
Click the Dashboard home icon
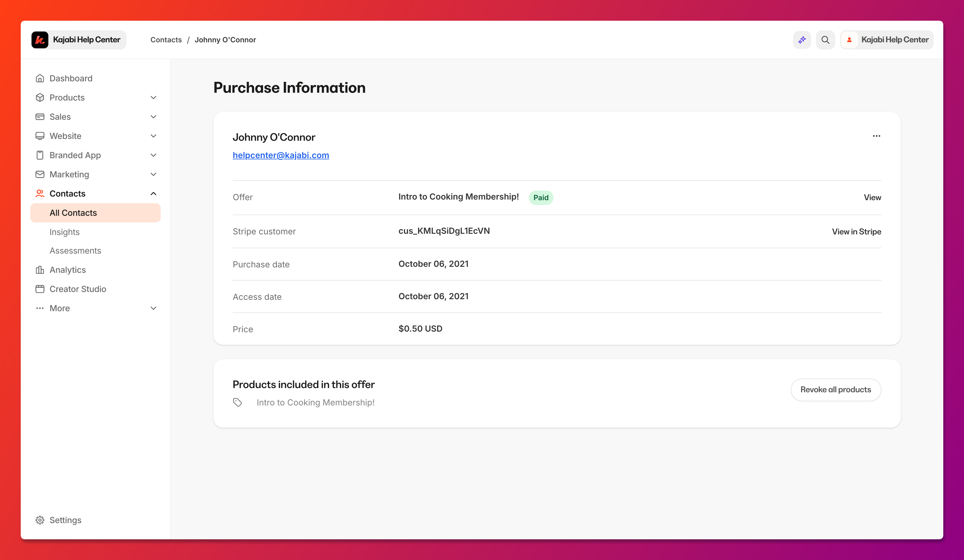pos(40,78)
